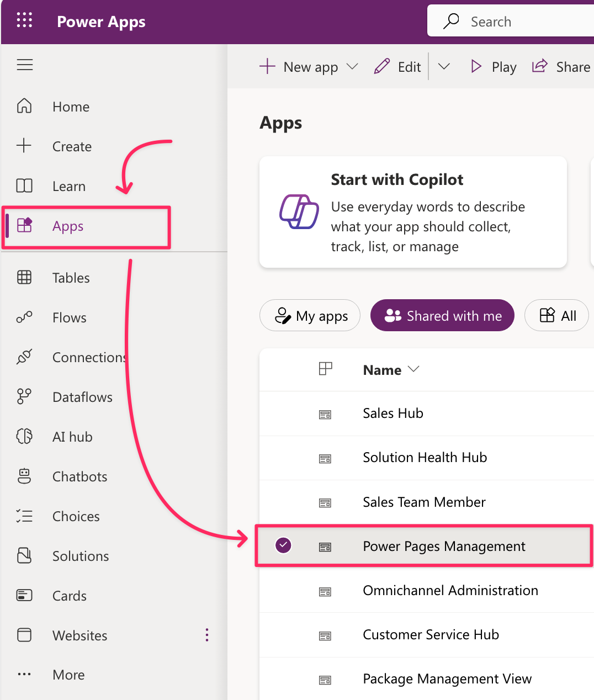Image resolution: width=594 pixels, height=700 pixels.
Task: Open Solutions from the left navigation
Action: click(x=81, y=556)
